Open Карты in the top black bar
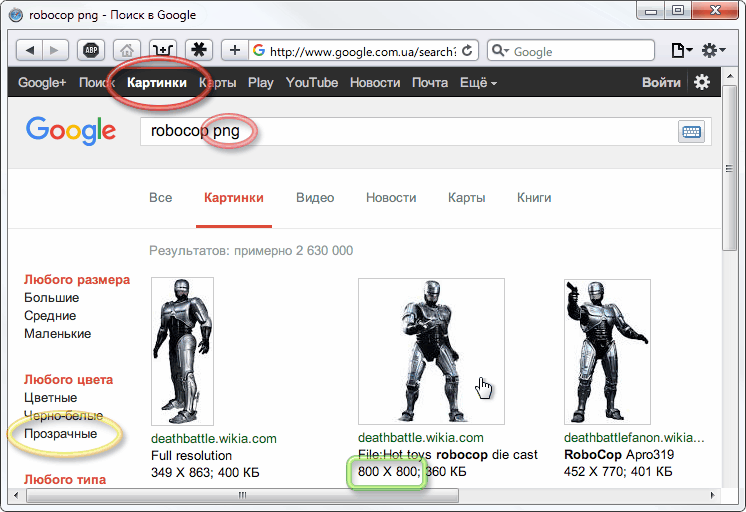Image resolution: width=746 pixels, height=512 pixels. point(217,83)
